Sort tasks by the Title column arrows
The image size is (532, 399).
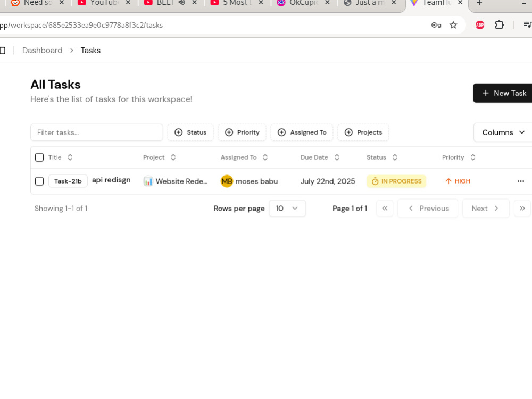[70, 157]
